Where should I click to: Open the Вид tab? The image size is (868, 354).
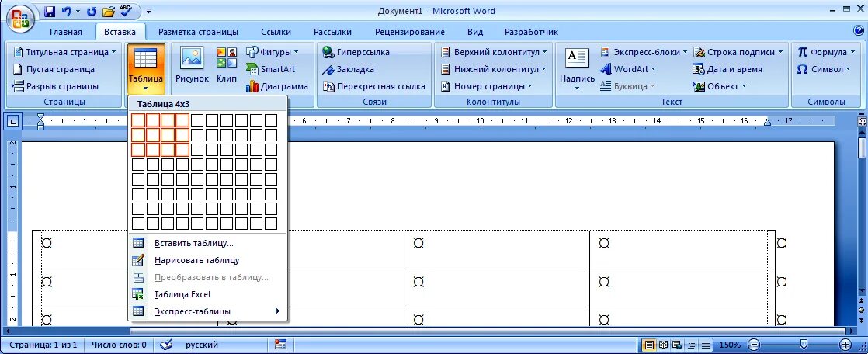coord(475,32)
